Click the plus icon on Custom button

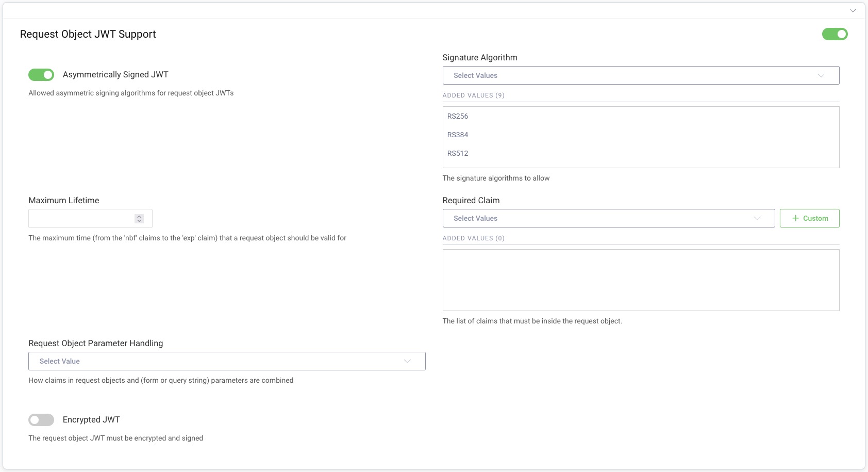(x=795, y=218)
